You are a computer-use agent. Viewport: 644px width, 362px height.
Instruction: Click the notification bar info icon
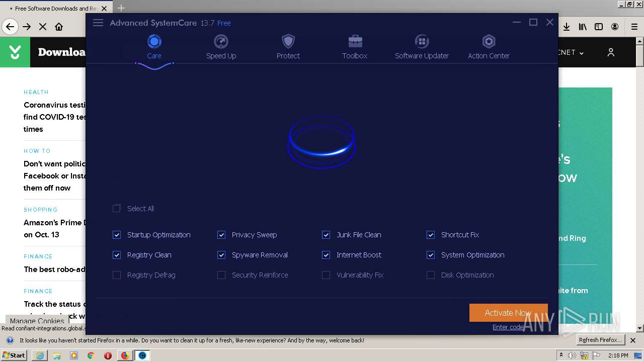[x=10, y=340]
